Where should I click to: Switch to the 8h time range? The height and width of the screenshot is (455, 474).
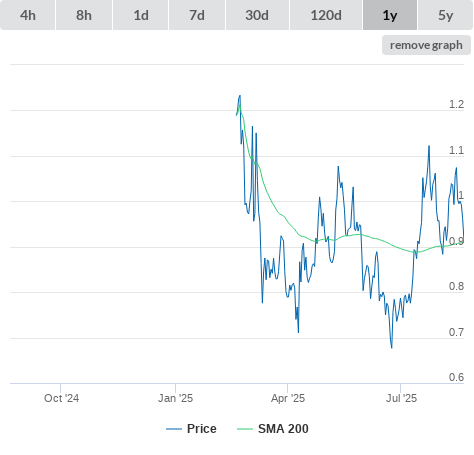pos(84,15)
